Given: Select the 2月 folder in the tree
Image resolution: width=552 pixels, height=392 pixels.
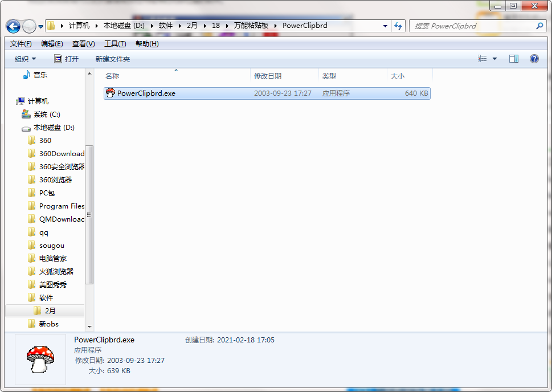Looking at the screenshot, I should coord(50,311).
